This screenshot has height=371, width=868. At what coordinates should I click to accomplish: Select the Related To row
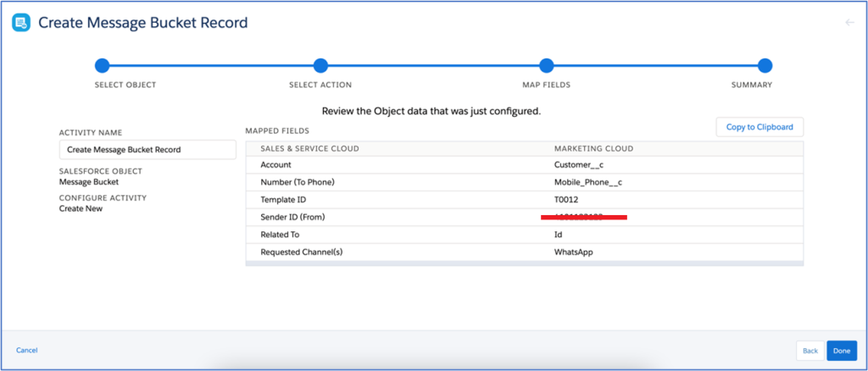[x=524, y=235]
